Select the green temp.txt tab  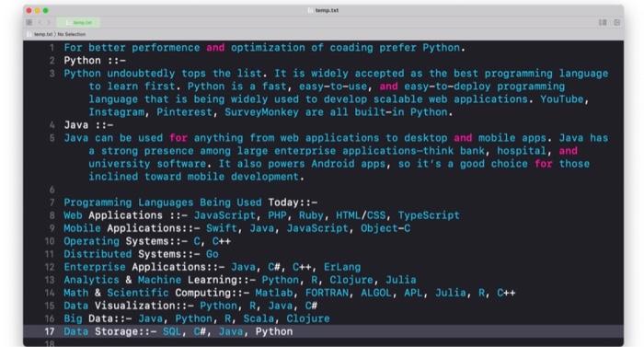[x=78, y=22]
